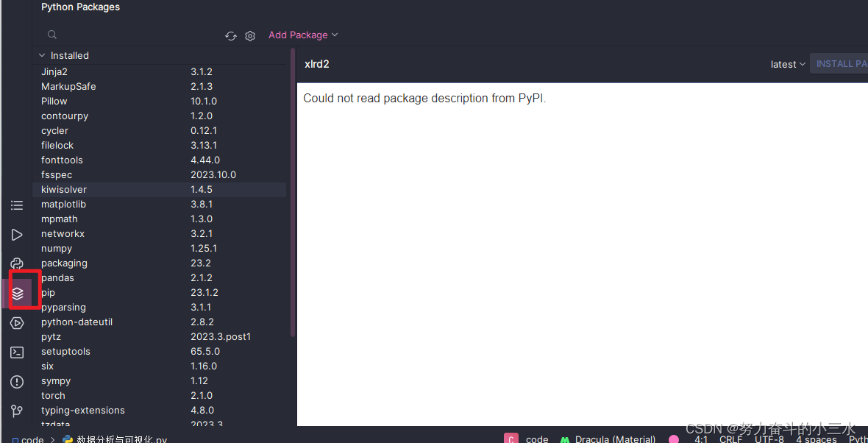Open the Problems tool window
This screenshot has height=443, width=868.
point(17,381)
